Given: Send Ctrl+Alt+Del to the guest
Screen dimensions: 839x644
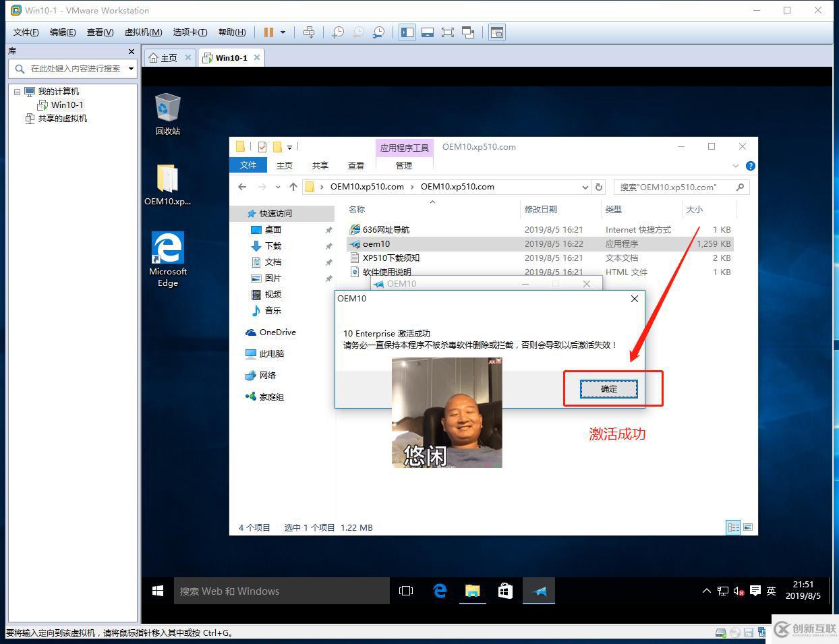Looking at the screenshot, I should pyautogui.click(x=309, y=32).
